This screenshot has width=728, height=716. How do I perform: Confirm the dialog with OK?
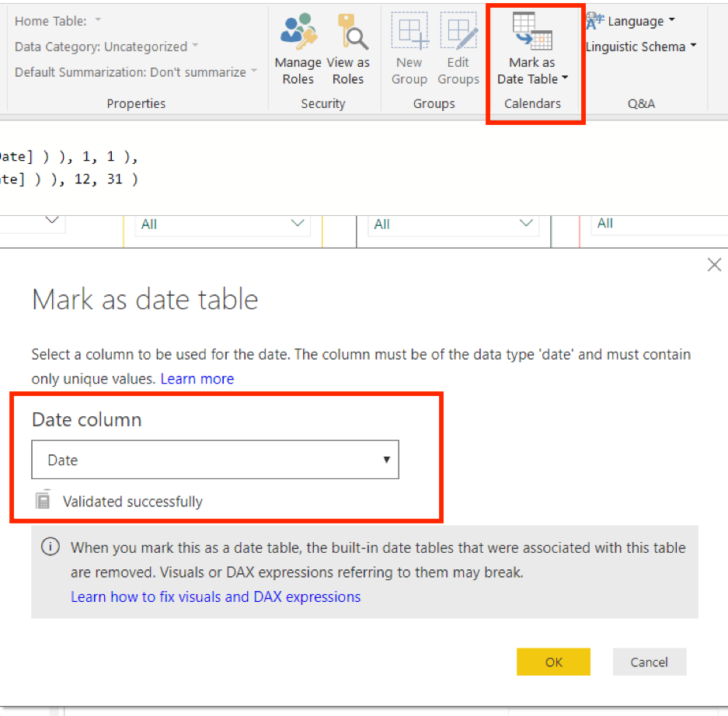point(553,662)
